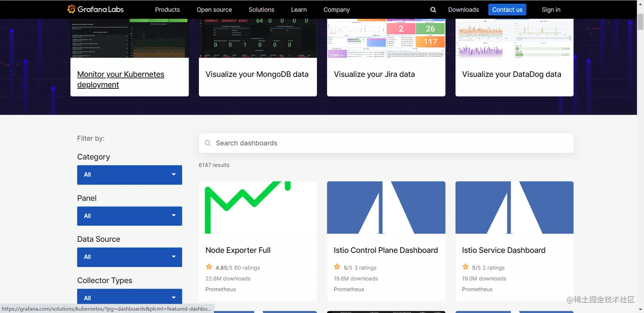Expand the Collector Types filter dropdown
The width and height of the screenshot is (644, 313).
pyautogui.click(x=129, y=297)
